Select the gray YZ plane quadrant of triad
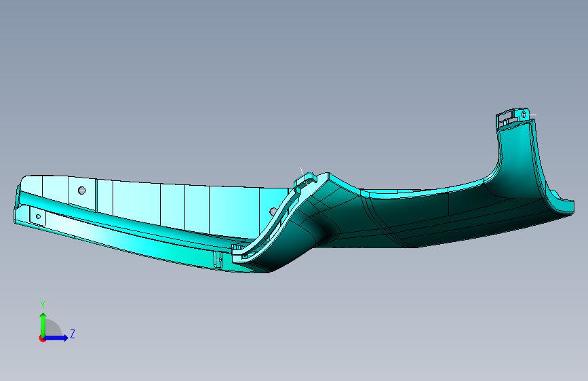This screenshot has width=588, height=381. (x=52, y=329)
